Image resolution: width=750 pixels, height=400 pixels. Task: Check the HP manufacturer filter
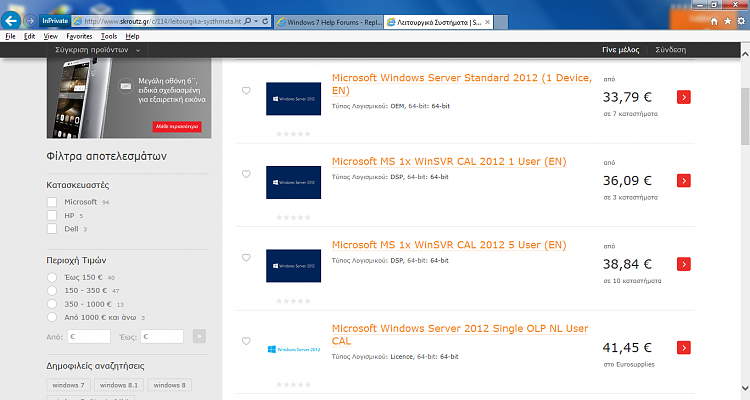[52, 215]
